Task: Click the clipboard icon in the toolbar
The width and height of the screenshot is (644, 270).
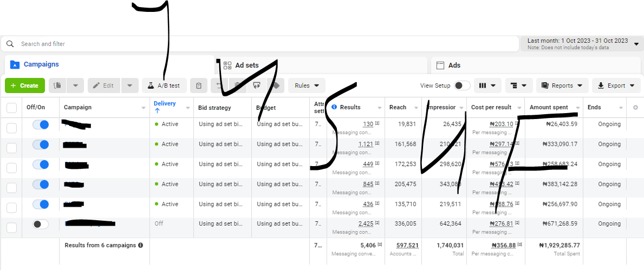Action: (199, 85)
